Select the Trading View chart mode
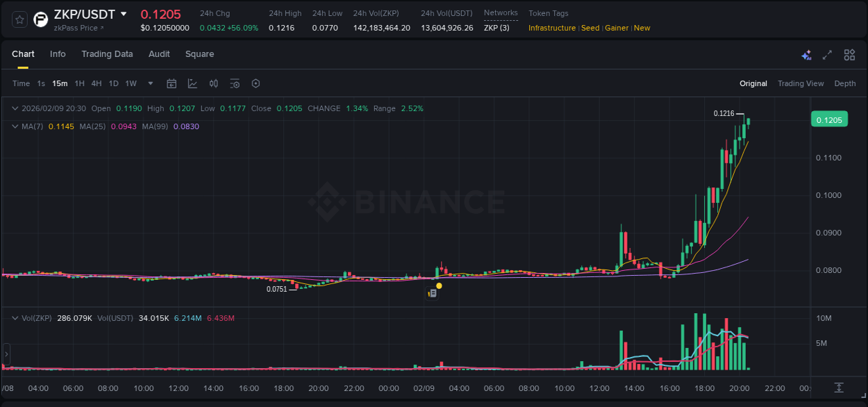 [x=801, y=83]
